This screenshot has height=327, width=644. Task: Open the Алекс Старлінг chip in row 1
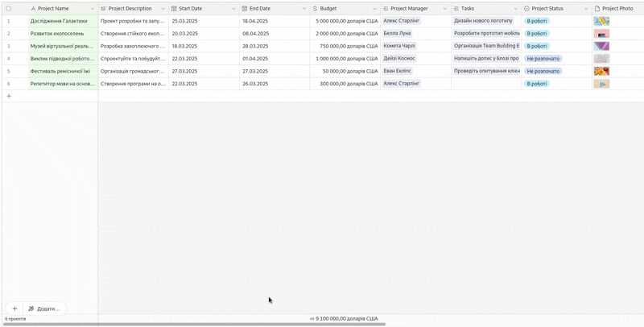(402, 21)
